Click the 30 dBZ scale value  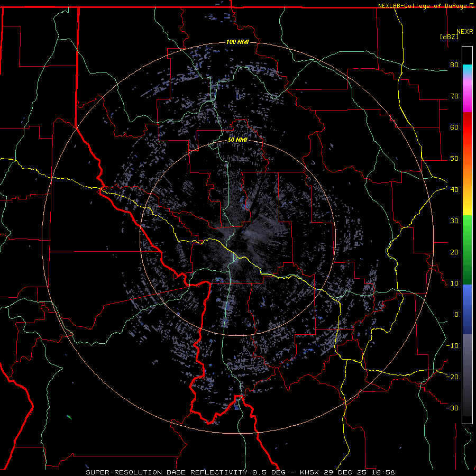tap(454, 221)
